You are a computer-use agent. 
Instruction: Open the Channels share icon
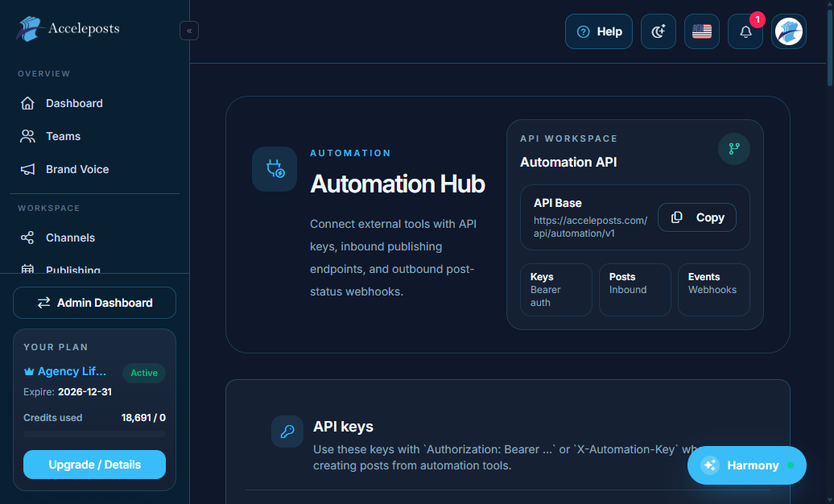(x=27, y=238)
